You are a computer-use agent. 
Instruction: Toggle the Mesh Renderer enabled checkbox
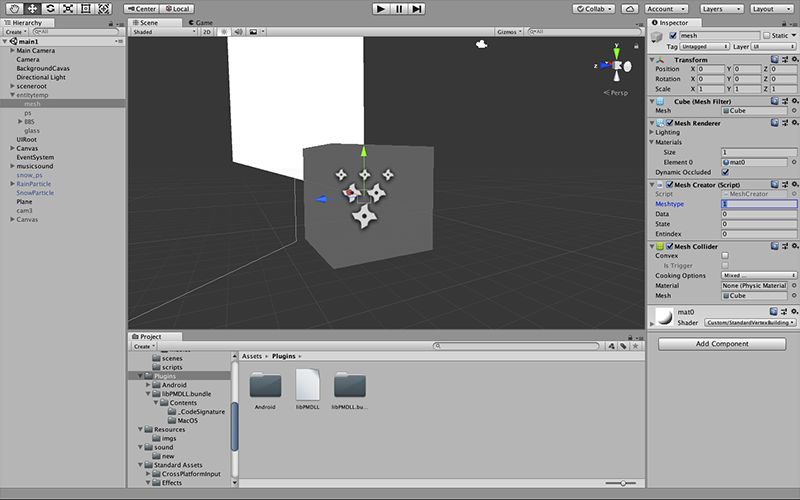pyautogui.click(x=669, y=123)
